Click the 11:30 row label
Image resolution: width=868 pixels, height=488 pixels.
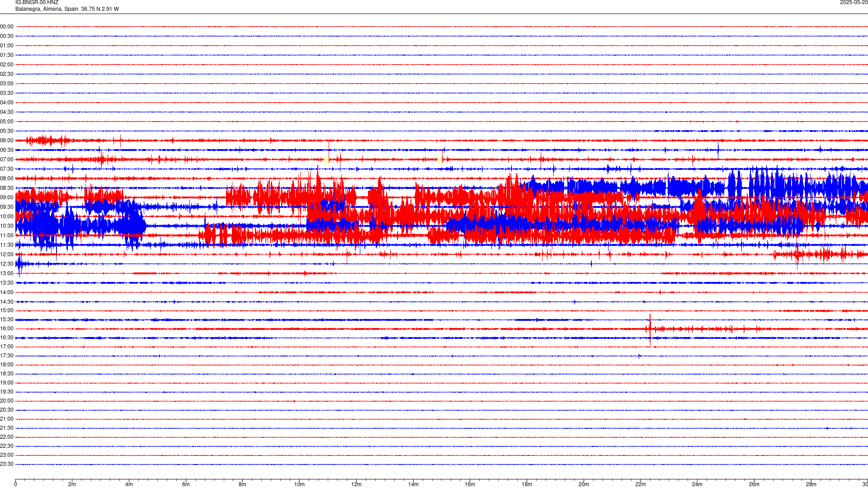point(7,245)
